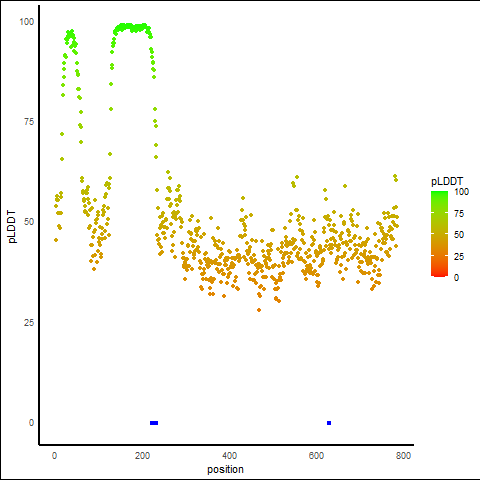Click the first data point near position 0
480x480 pixels.
tap(56, 240)
